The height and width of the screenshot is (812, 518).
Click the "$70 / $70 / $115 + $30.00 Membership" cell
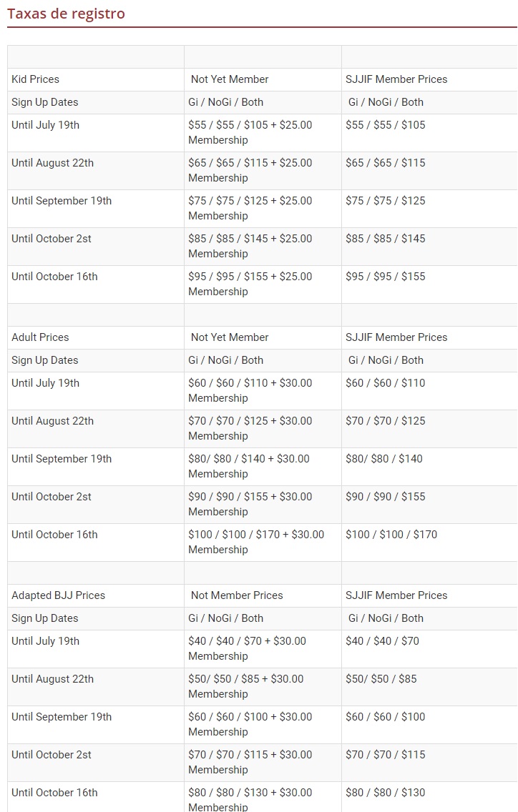tap(250, 762)
